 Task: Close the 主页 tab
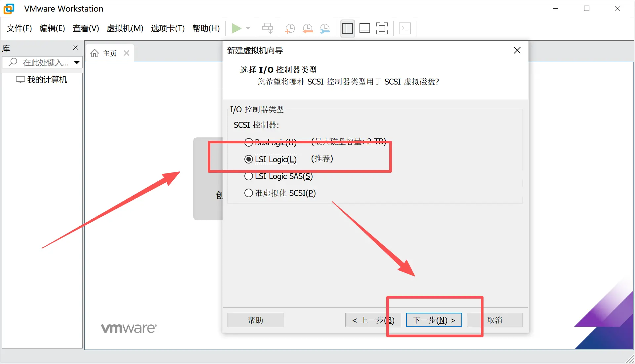pyautogui.click(x=126, y=53)
